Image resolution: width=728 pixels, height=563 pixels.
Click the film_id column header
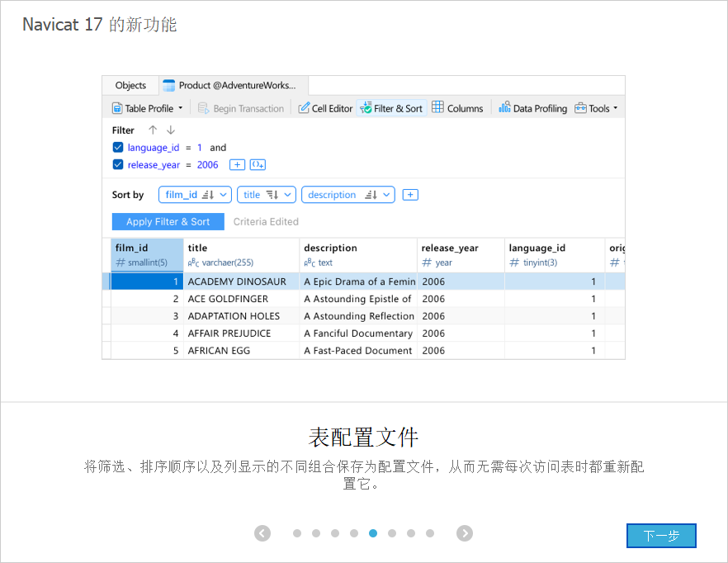[x=147, y=255]
